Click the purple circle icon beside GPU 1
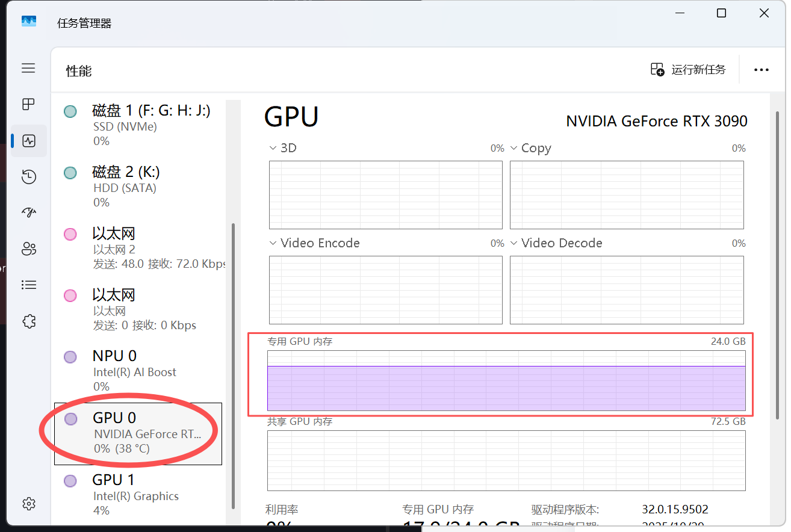Viewport: 791px width, 532px height. pyautogui.click(x=70, y=481)
